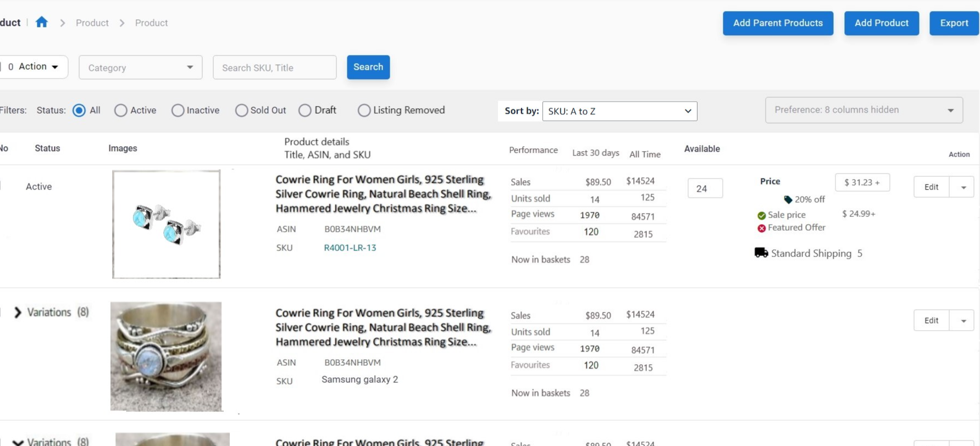Image resolution: width=980 pixels, height=446 pixels.
Task: Click the 20% off discount tag icon
Action: pos(788,199)
